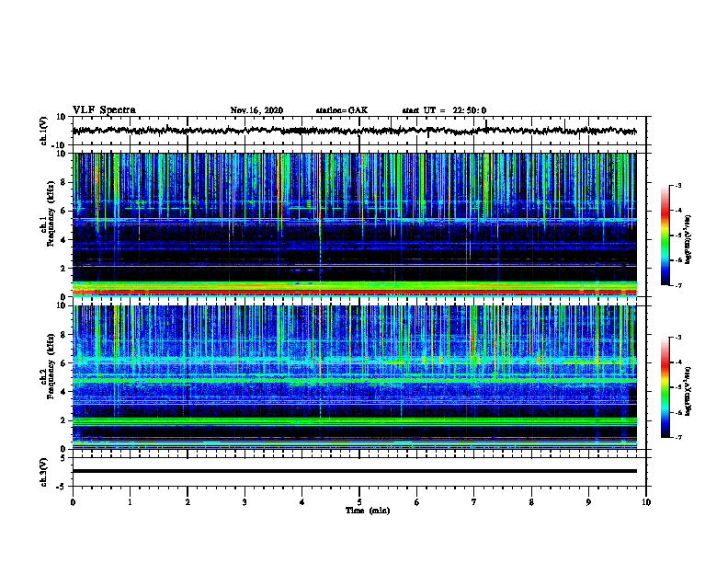This screenshot has width=728, height=563.
Task: Click the "ch.3(V)" axis label
Action: point(44,473)
